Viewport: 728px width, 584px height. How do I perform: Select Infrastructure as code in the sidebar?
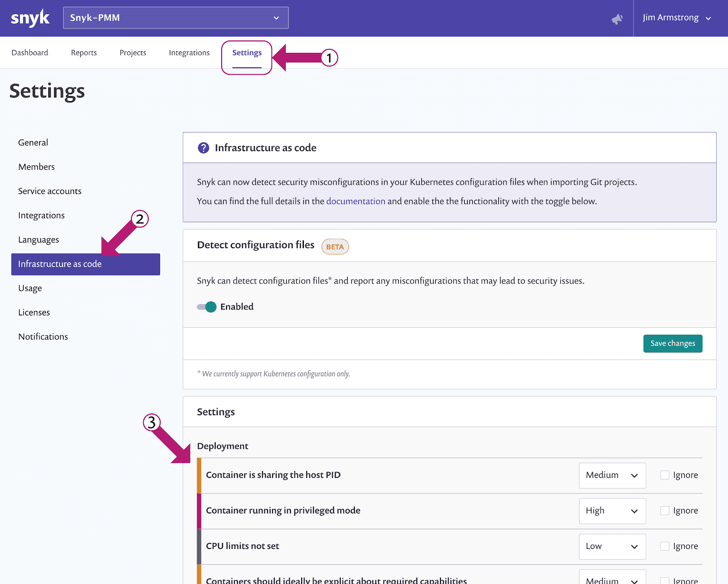[86, 264]
